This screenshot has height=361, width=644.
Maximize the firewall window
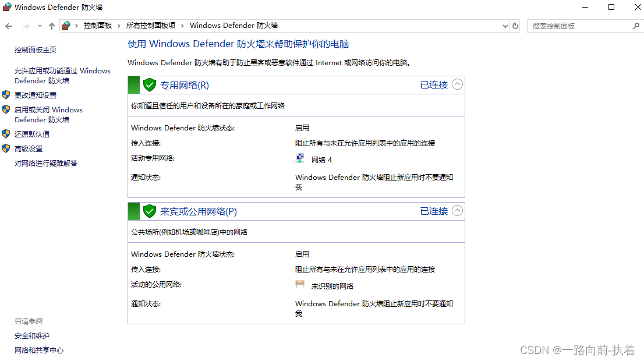coord(611,7)
